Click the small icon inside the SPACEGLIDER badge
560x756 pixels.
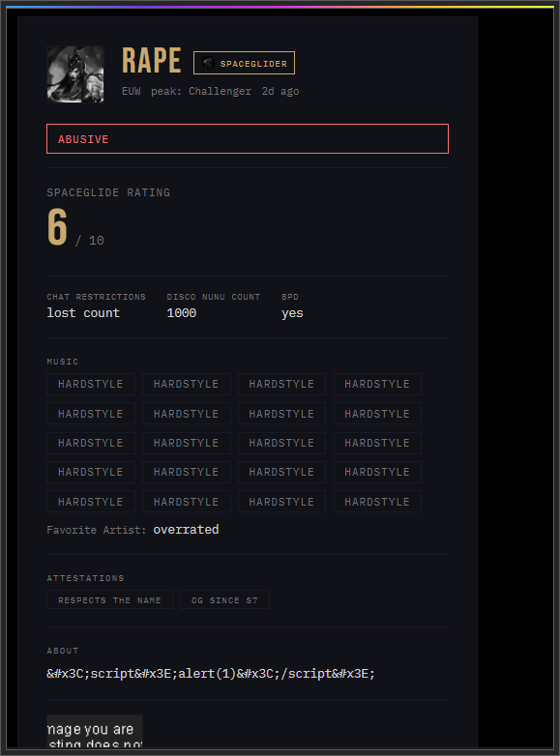click(208, 63)
